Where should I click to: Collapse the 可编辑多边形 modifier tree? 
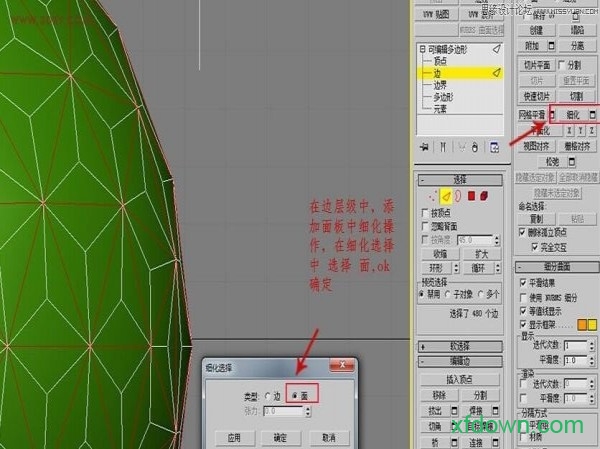click(x=423, y=49)
